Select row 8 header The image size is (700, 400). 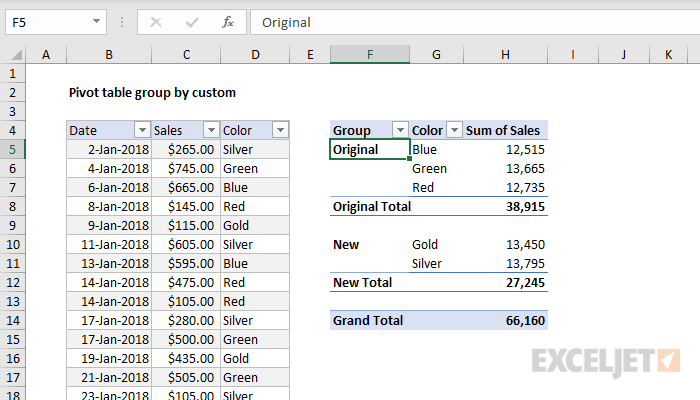click(x=12, y=206)
